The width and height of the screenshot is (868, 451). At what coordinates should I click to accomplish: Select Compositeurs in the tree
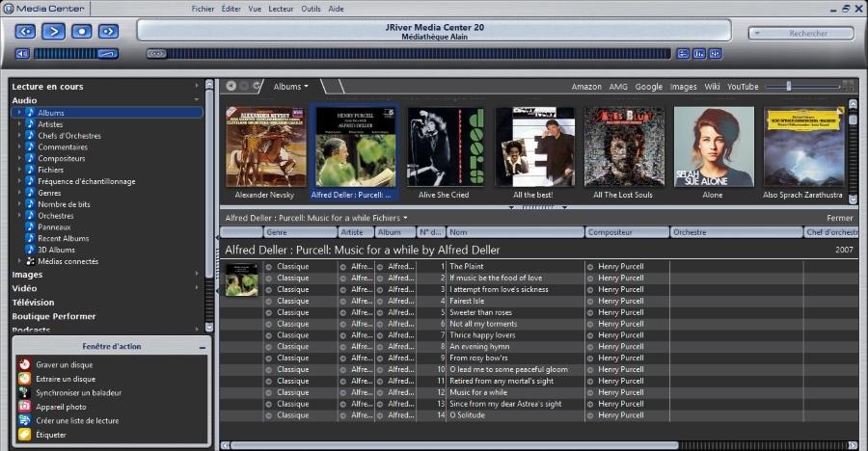[x=62, y=158]
